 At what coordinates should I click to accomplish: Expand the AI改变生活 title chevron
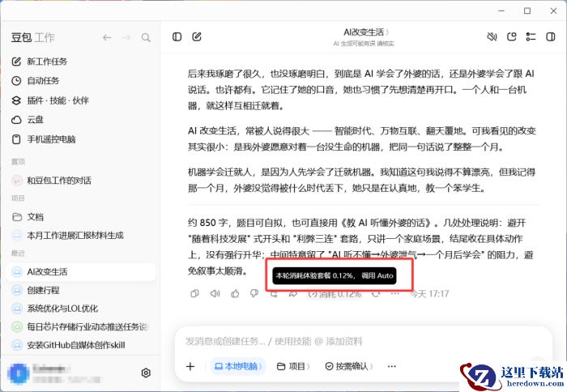coord(387,32)
